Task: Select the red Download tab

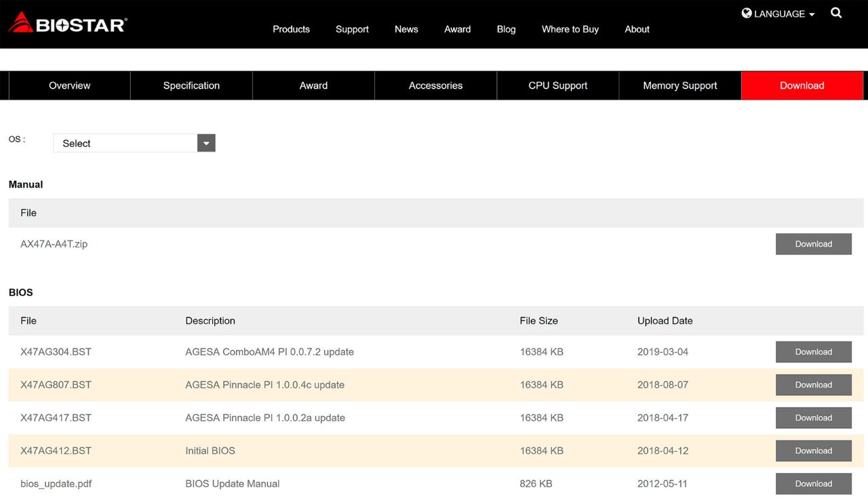Action: (x=802, y=85)
